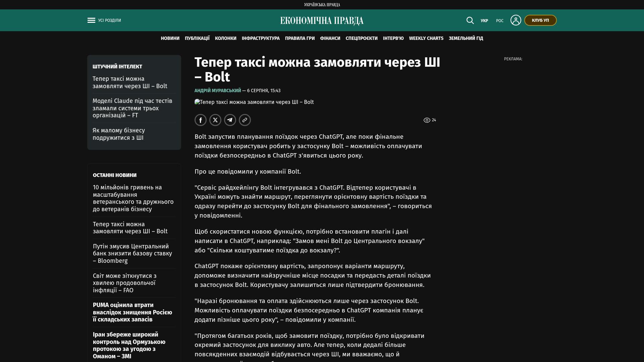Go to ІНТЕРВ'Ю section

393,39
